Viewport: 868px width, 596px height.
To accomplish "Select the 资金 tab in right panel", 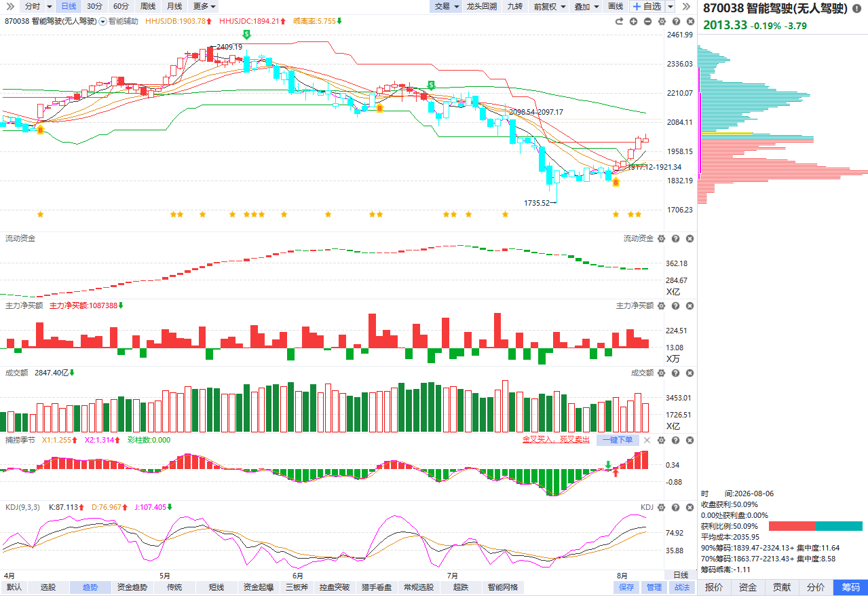I will [748, 587].
